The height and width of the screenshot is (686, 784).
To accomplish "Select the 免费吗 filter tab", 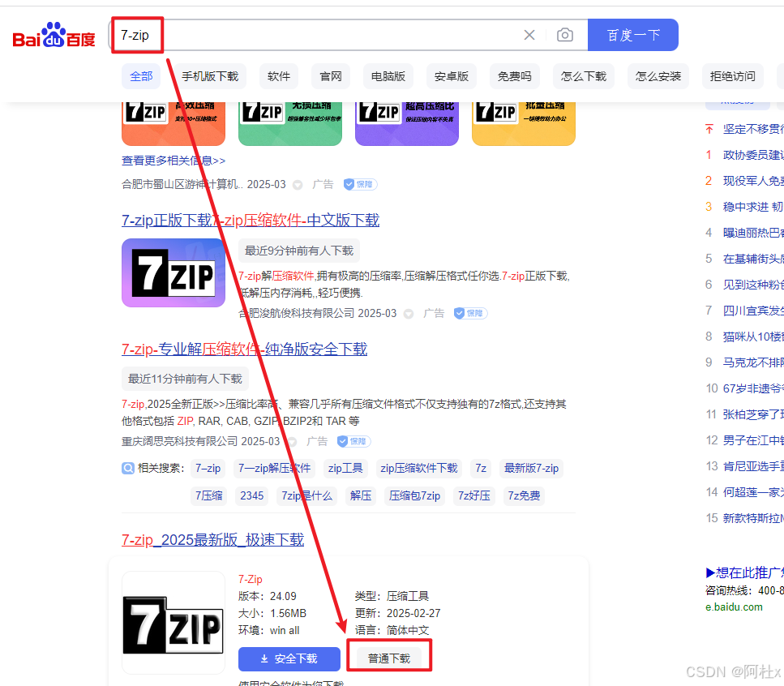I will (515, 76).
